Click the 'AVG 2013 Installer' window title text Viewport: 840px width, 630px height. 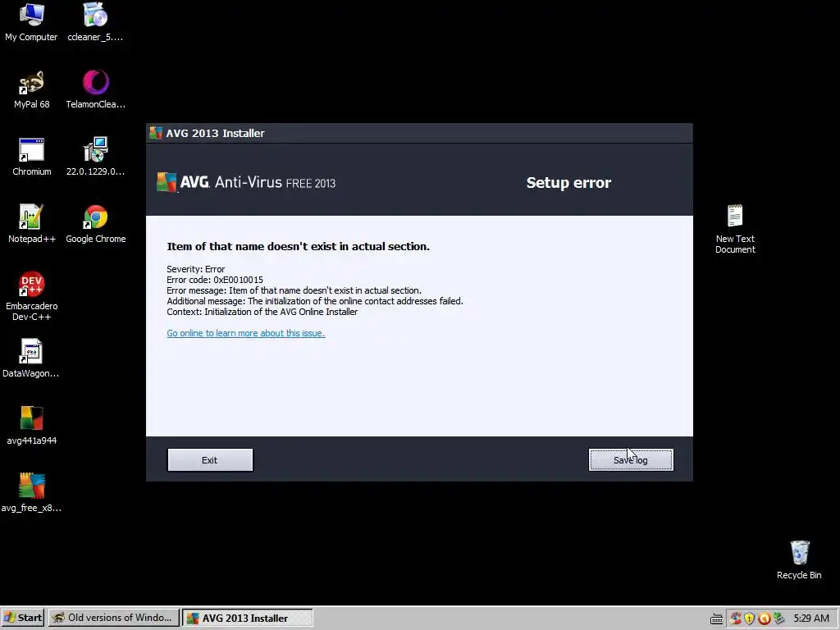(x=215, y=133)
